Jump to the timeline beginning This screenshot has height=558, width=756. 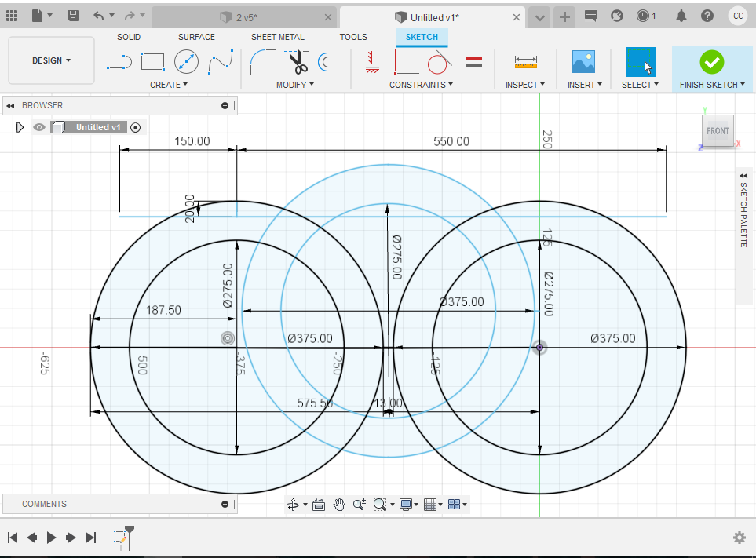click(13, 538)
